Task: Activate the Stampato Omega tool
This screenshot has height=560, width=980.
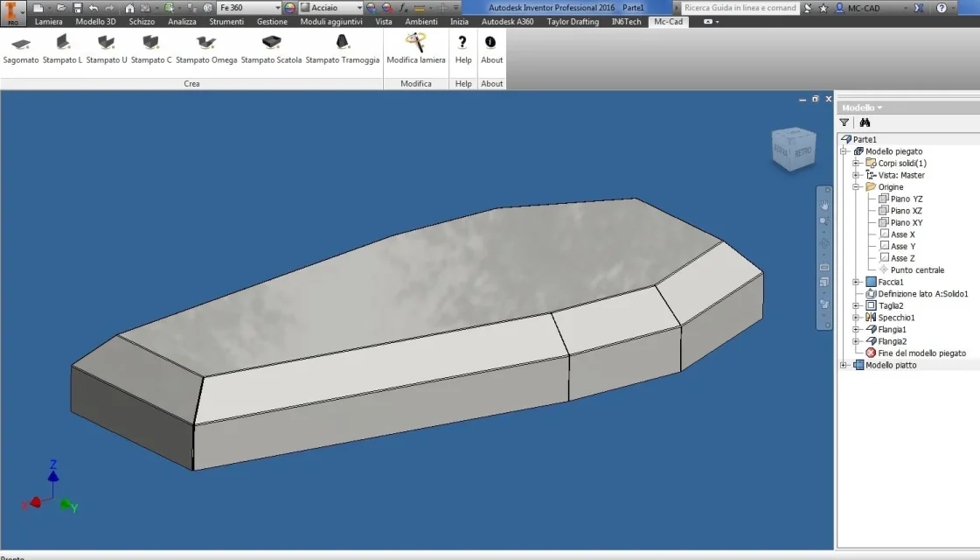Action: [x=206, y=49]
